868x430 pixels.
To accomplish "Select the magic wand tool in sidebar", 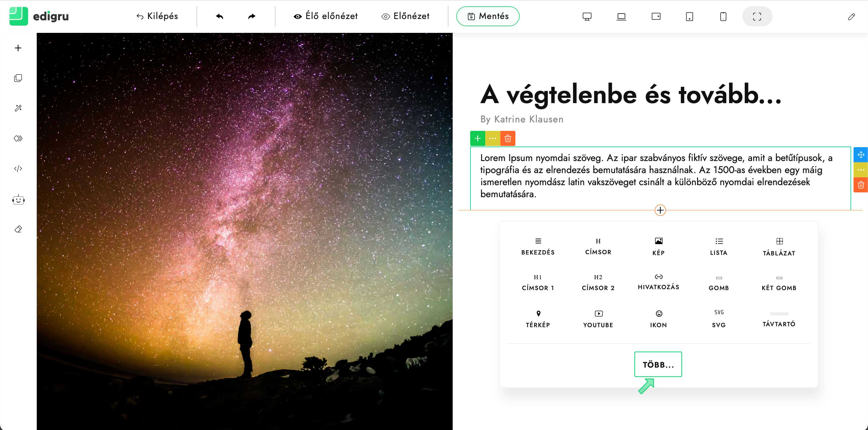I will (x=18, y=108).
